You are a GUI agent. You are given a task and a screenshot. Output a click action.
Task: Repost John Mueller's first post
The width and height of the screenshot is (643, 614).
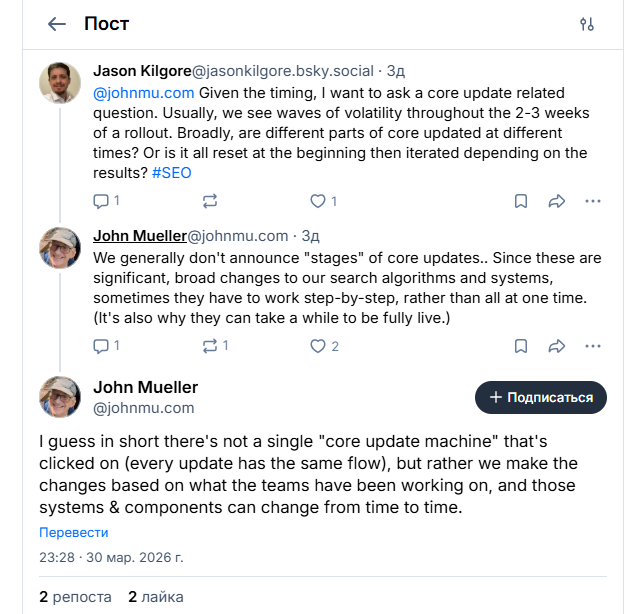click(210, 346)
